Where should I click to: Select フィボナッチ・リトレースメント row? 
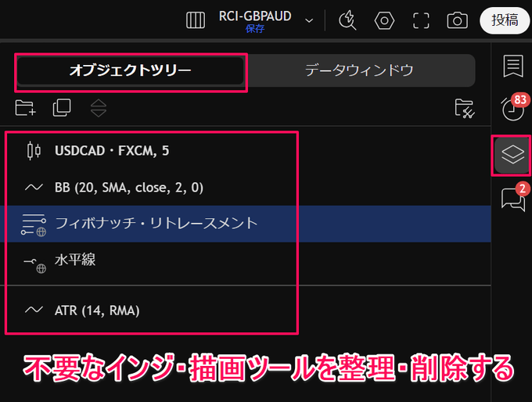click(246, 224)
